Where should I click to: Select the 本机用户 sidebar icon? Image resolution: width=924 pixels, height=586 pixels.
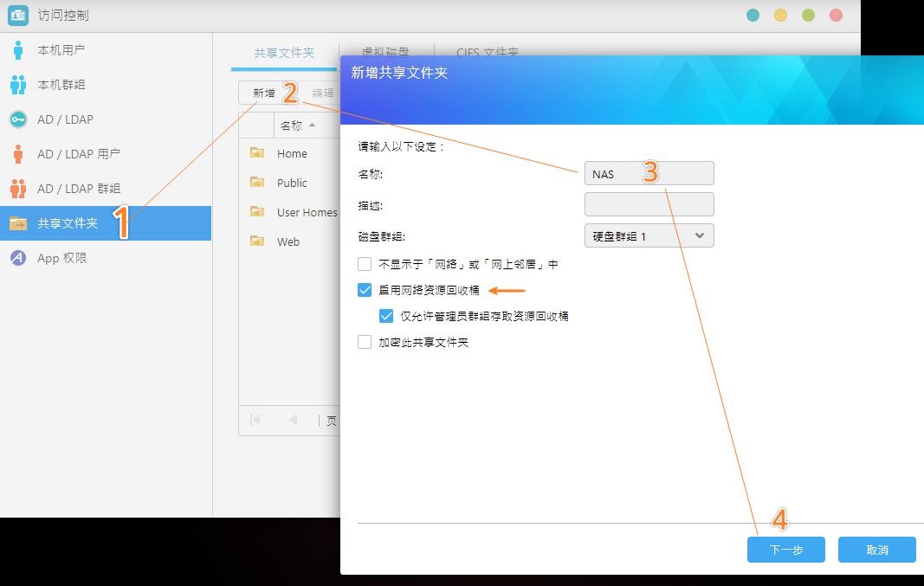[x=19, y=49]
